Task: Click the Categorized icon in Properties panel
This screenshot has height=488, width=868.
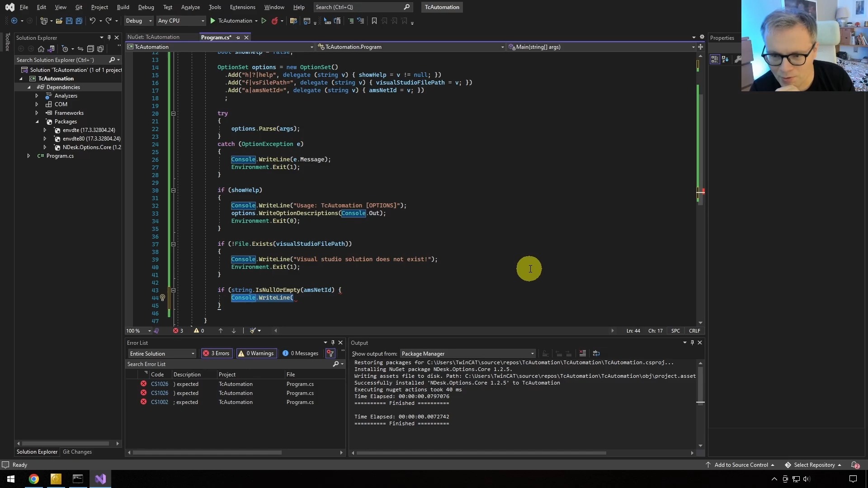Action: (715, 59)
